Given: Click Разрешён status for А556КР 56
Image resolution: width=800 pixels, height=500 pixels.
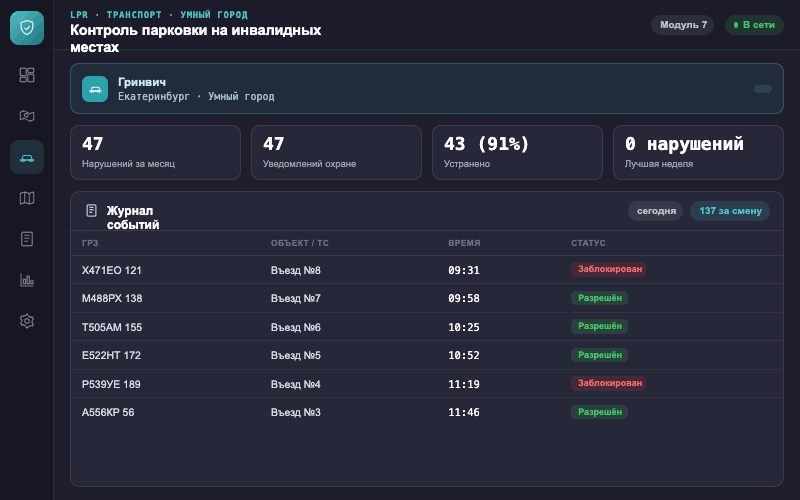Looking at the screenshot, I should point(599,412).
